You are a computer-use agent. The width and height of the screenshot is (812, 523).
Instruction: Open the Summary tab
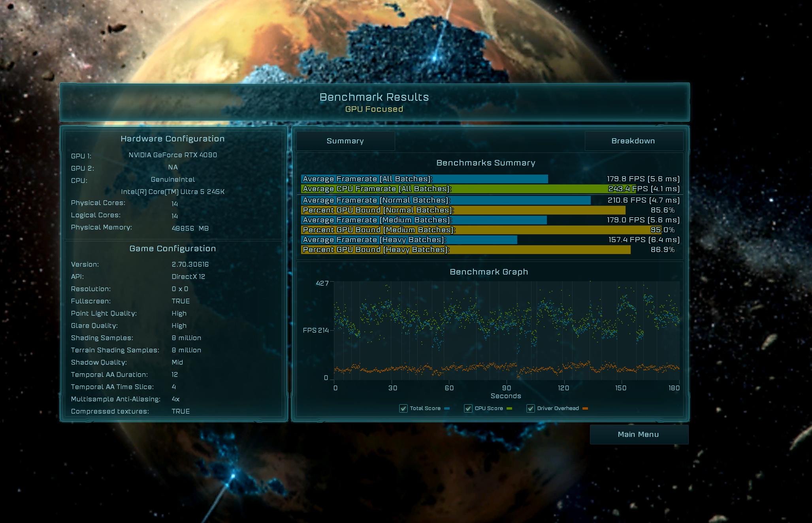point(345,141)
